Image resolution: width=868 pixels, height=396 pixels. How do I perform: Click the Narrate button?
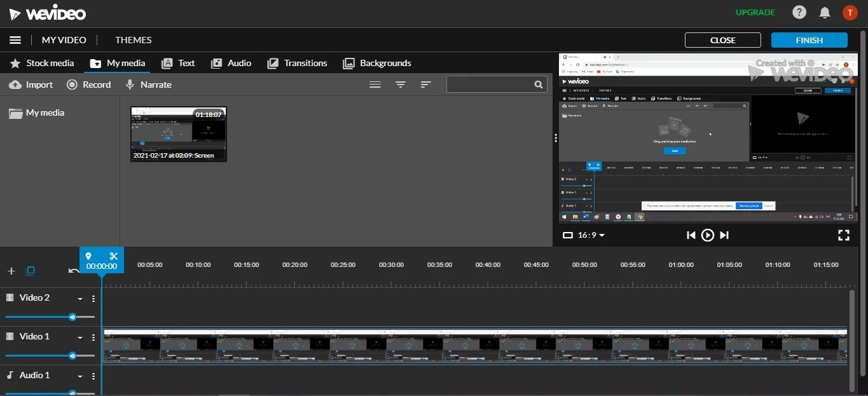148,85
